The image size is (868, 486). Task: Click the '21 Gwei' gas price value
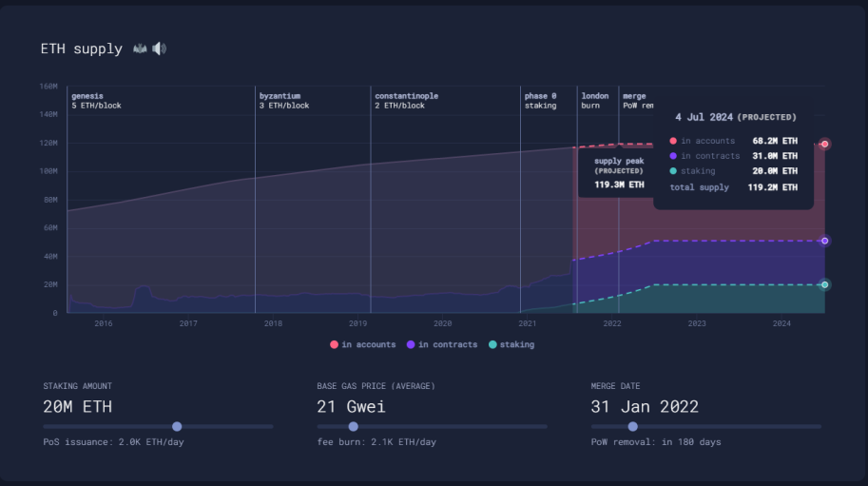(351, 407)
